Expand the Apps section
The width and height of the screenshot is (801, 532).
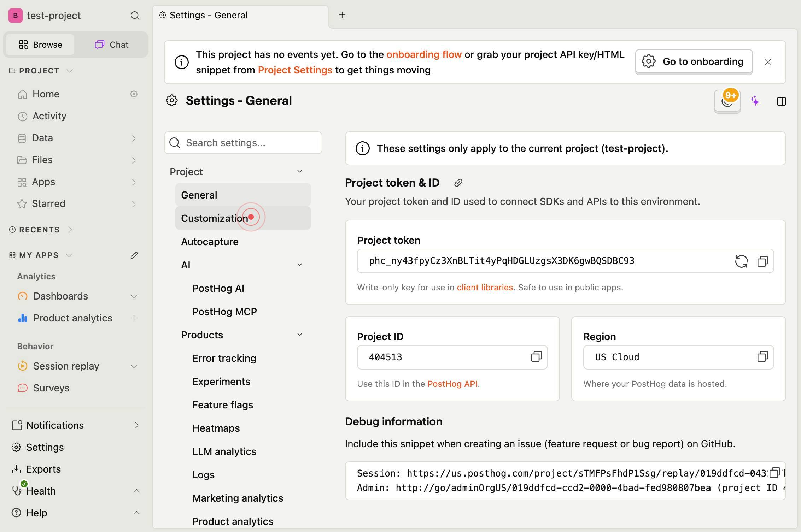pos(134,182)
